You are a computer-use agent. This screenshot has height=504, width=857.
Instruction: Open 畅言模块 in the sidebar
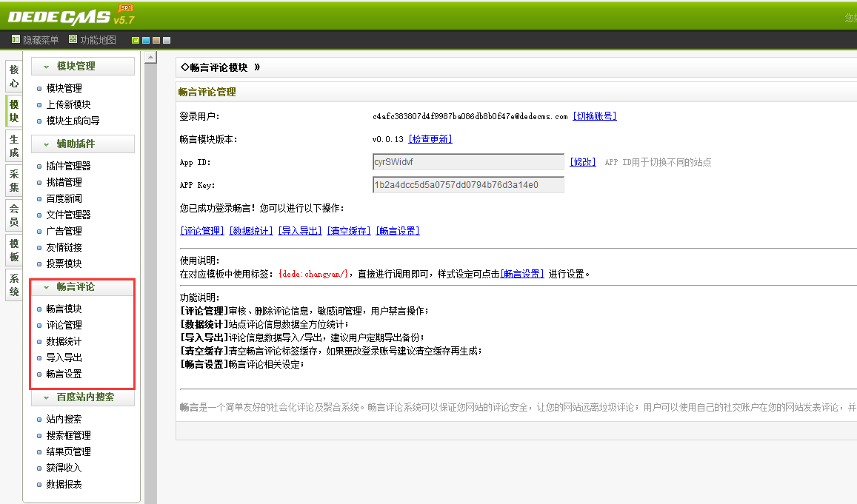click(x=64, y=309)
